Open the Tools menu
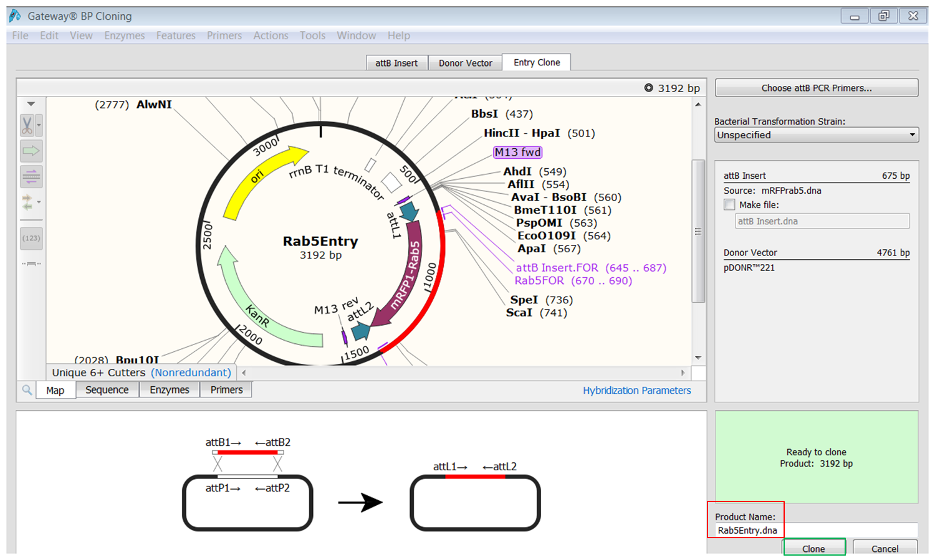935x560 pixels. tap(312, 36)
